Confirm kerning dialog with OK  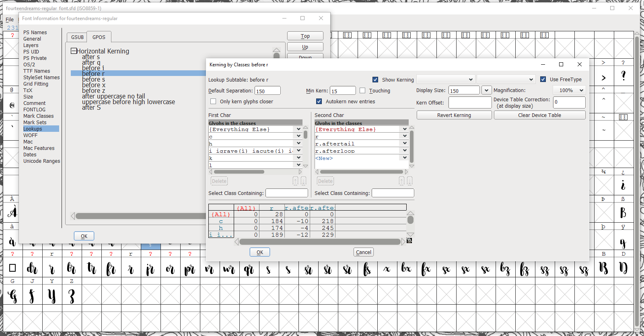point(260,252)
